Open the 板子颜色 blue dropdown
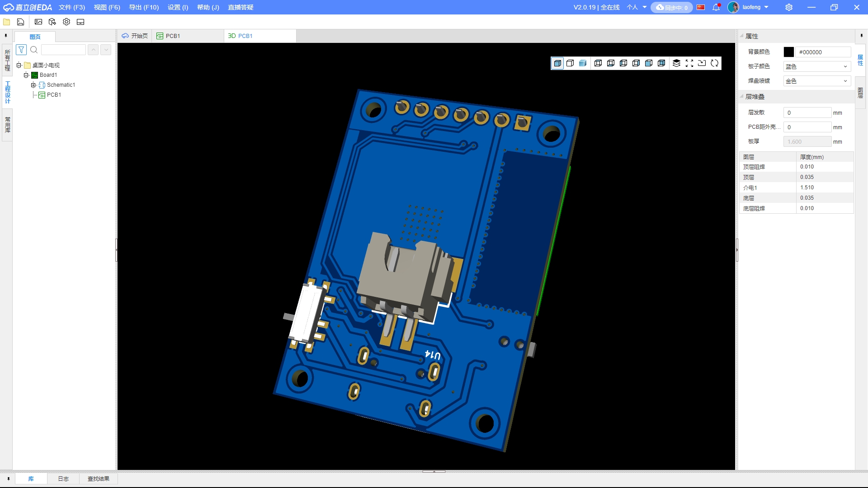The width and height of the screenshot is (868, 488). click(817, 66)
